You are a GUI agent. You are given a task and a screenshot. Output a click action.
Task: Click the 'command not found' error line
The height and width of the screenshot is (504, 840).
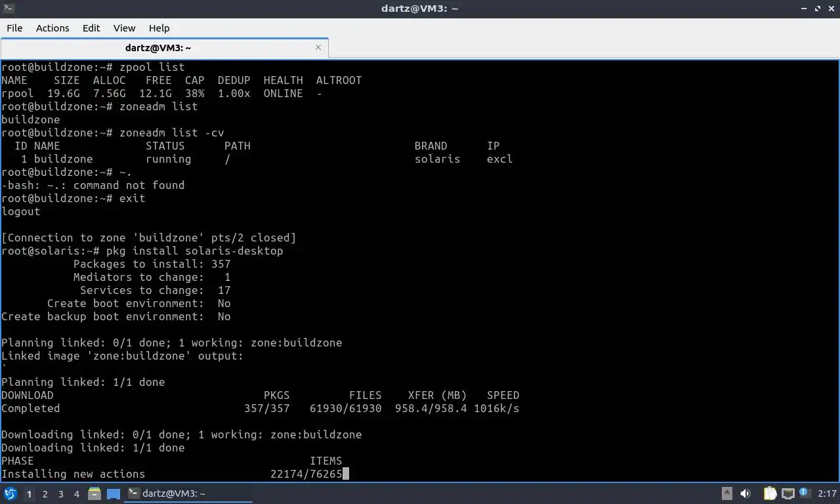click(93, 185)
